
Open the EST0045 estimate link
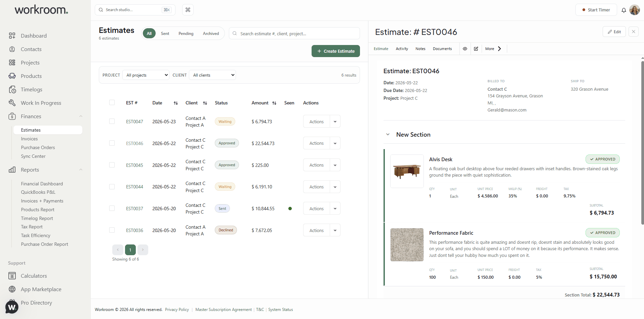tap(134, 165)
